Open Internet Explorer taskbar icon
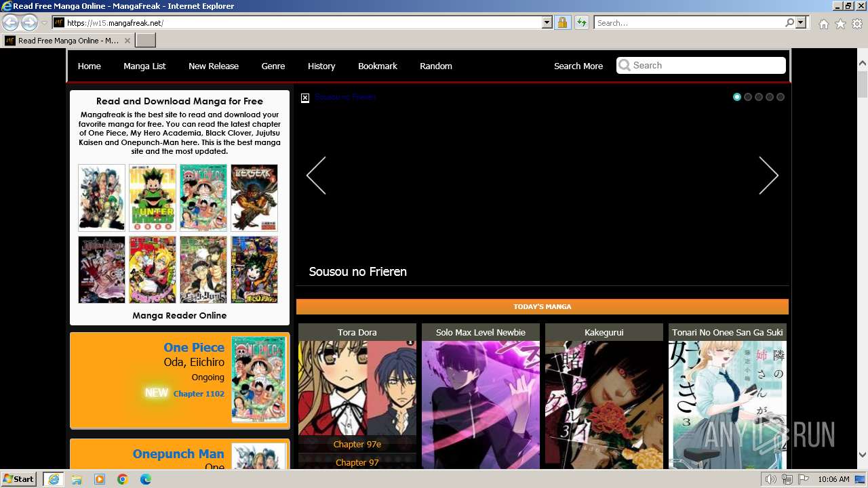 (x=53, y=479)
